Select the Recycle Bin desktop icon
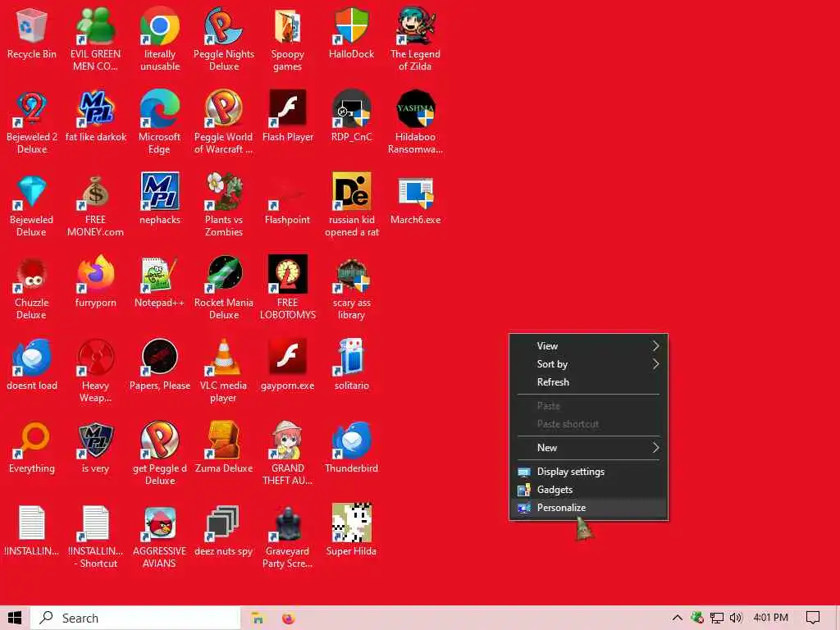Viewport: 840px width, 630px height. tap(32, 25)
